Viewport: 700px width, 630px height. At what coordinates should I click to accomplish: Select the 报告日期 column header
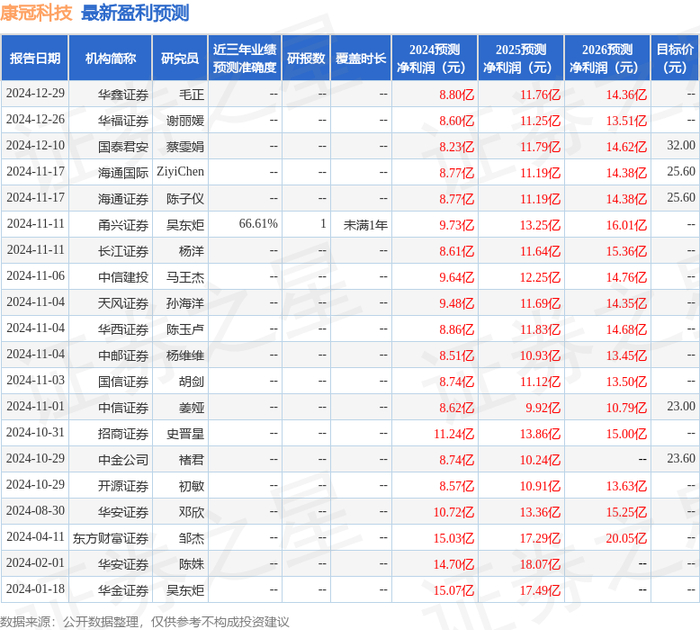tap(35, 58)
